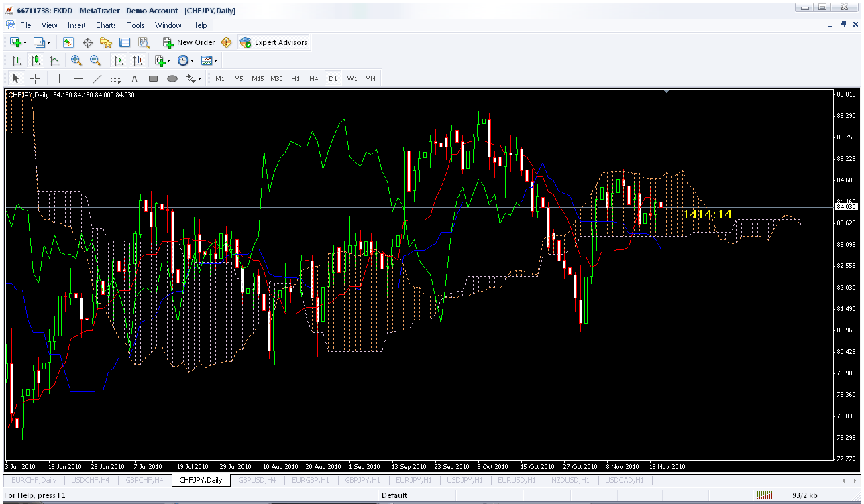Switch chart to Candlesticks mode
This screenshot has width=864, height=504.
(36, 60)
